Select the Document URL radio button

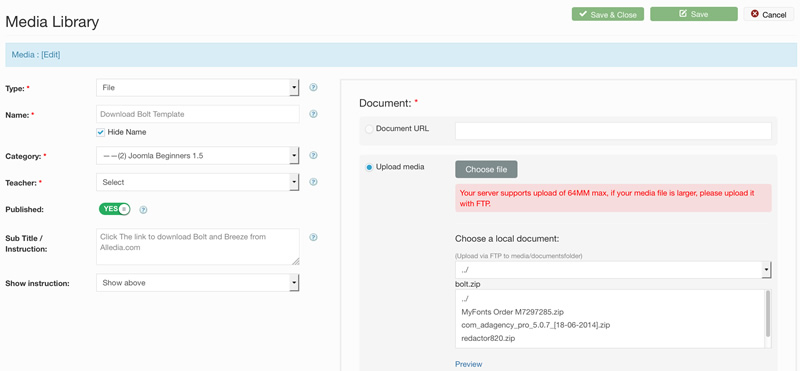tap(369, 130)
